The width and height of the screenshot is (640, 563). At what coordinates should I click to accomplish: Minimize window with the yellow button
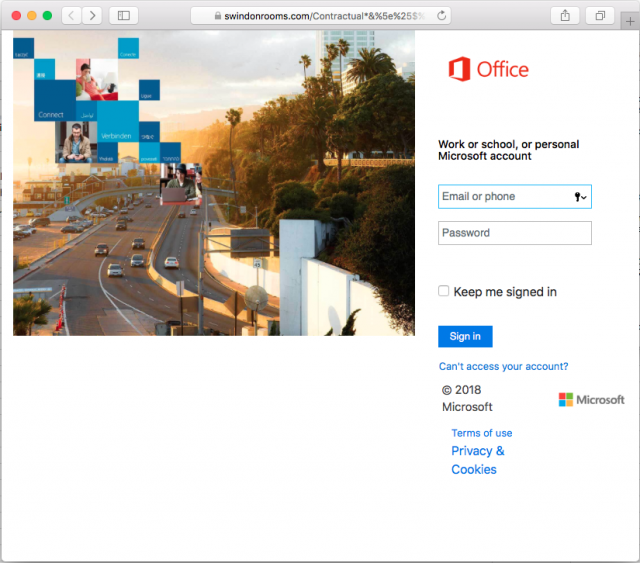pyautogui.click(x=32, y=16)
